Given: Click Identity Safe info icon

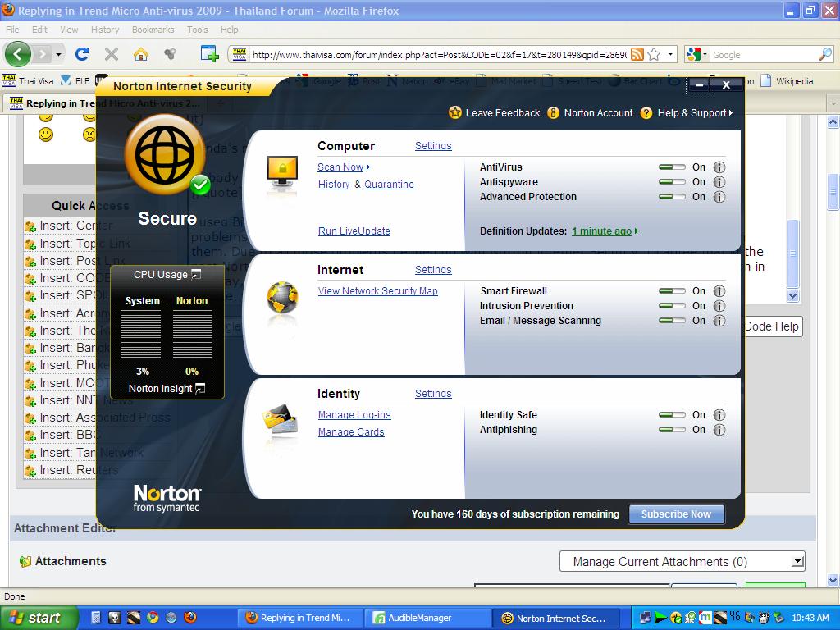Looking at the screenshot, I should 719,415.
